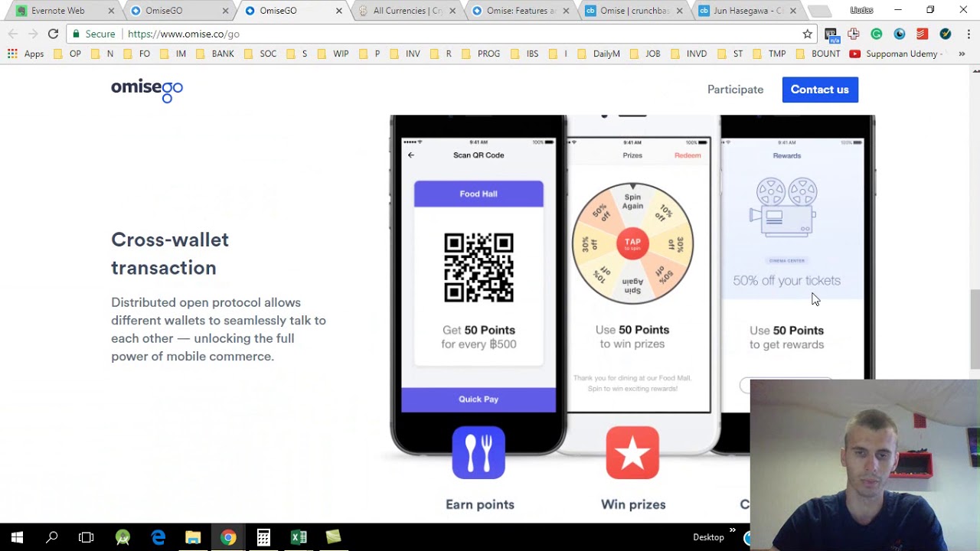Image resolution: width=980 pixels, height=551 pixels.
Task: Open the Grammarly extension icon
Action: point(877,34)
